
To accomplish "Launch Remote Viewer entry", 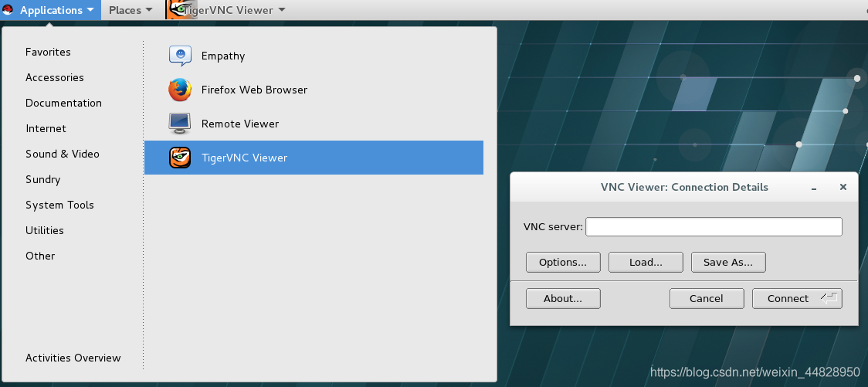I will pyautogui.click(x=314, y=124).
